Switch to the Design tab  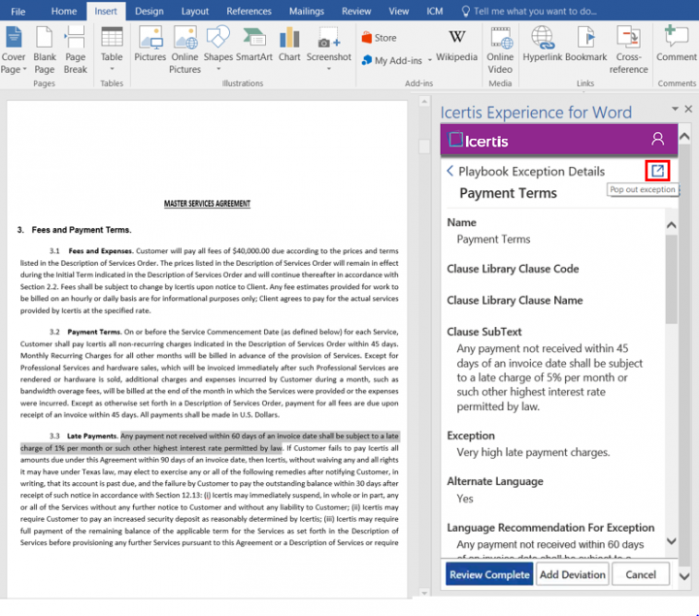point(149,11)
